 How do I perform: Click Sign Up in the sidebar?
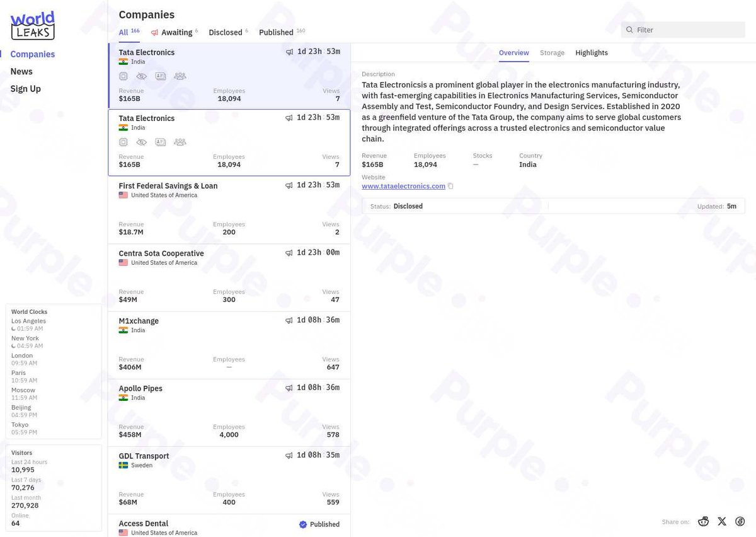pos(26,89)
